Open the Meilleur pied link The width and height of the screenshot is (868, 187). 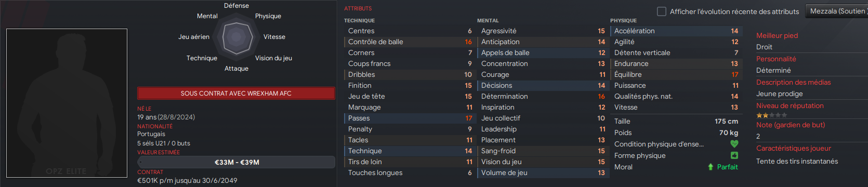pyautogui.click(x=777, y=35)
